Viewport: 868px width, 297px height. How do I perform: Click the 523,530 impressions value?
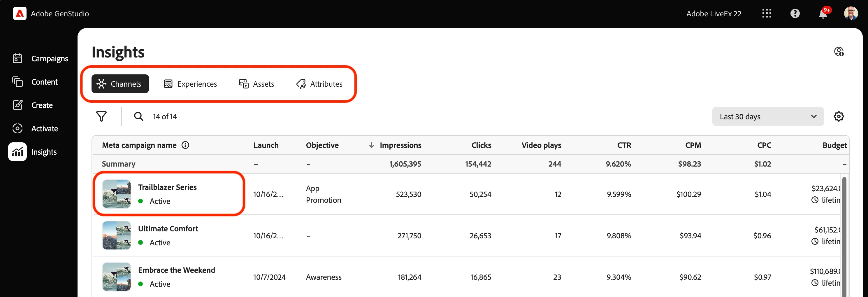pyautogui.click(x=408, y=194)
